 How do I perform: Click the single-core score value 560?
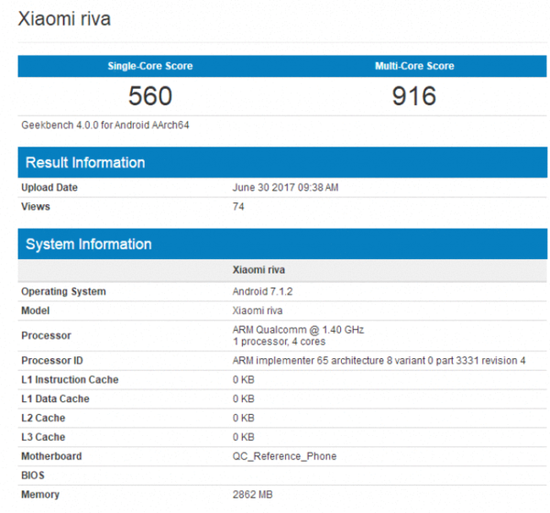[150, 96]
